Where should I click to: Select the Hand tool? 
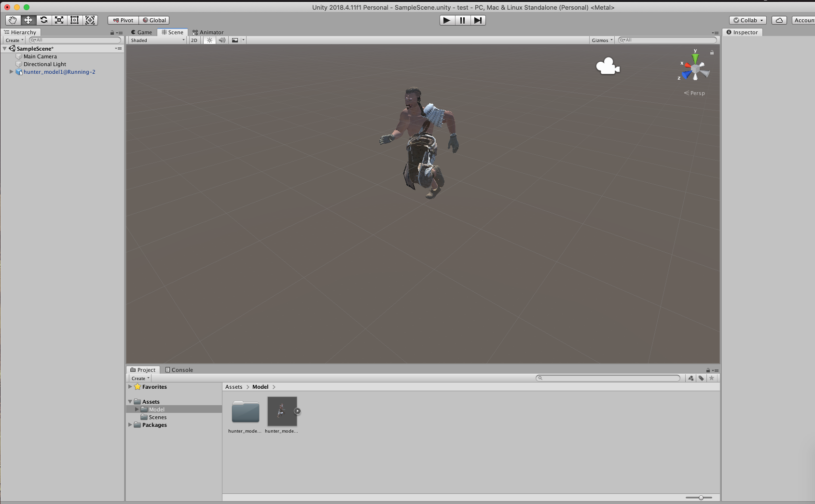pyautogui.click(x=13, y=20)
